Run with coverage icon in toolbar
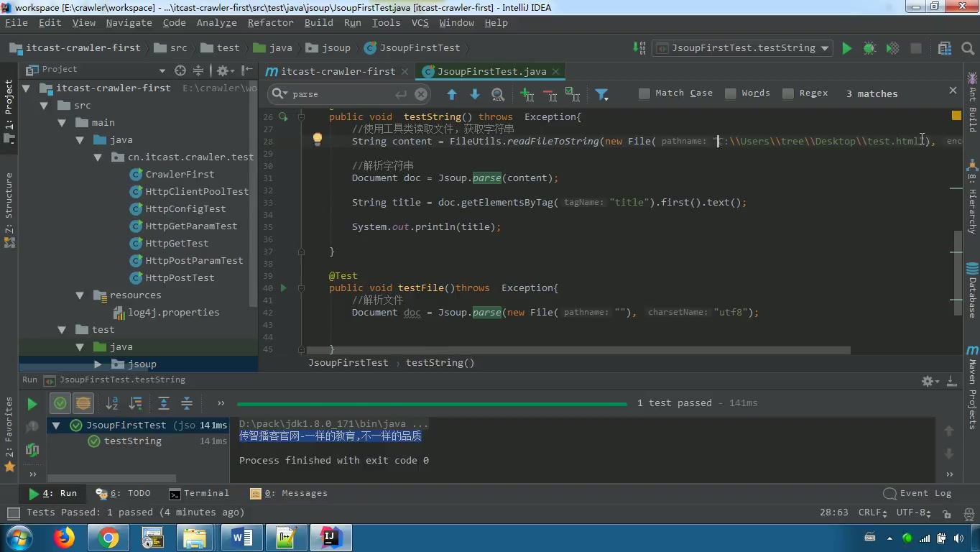The image size is (980, 552). 892,48
